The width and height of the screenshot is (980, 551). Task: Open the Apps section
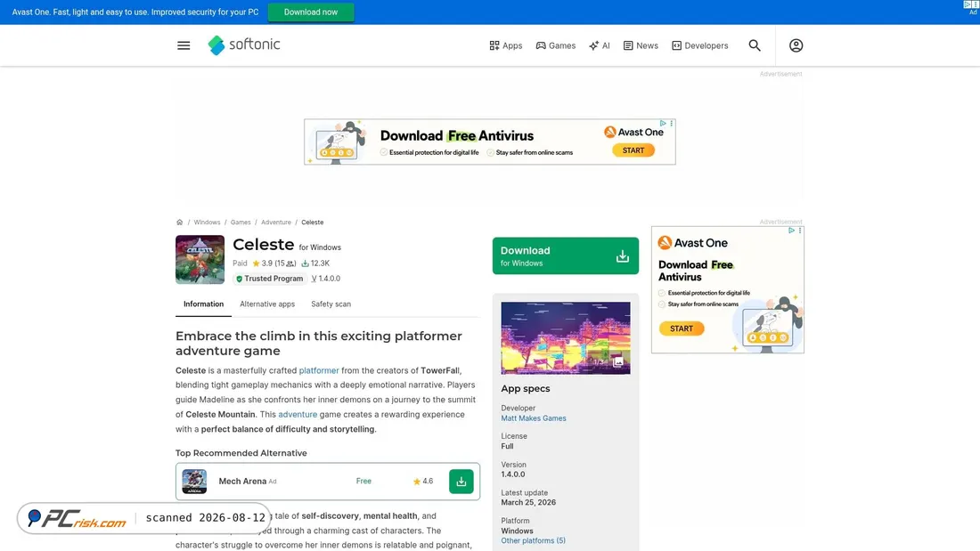pos(506,45)
